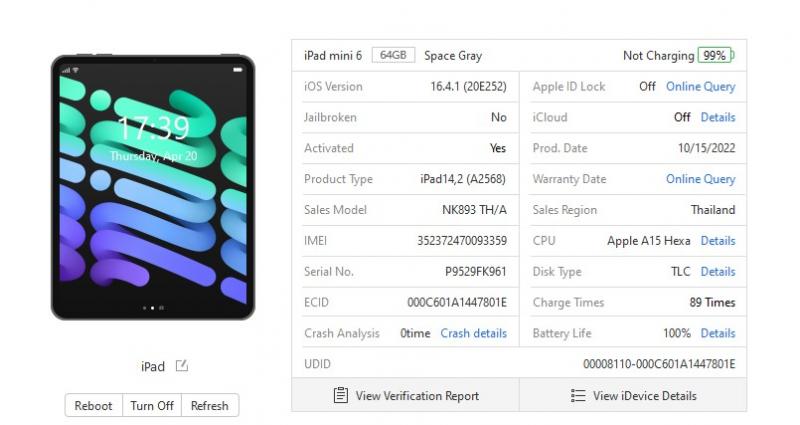This screenshot has height=425, width=800.
Task: Open Apple ID Lock Online Query link
Action: pyautogui.click(x=701, y=87)
